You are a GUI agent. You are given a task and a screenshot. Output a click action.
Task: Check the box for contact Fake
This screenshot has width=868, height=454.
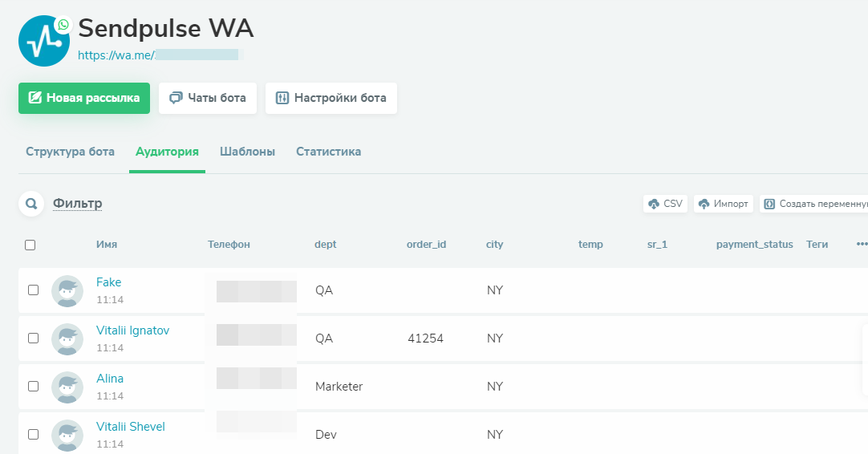(x=34, y=290)
